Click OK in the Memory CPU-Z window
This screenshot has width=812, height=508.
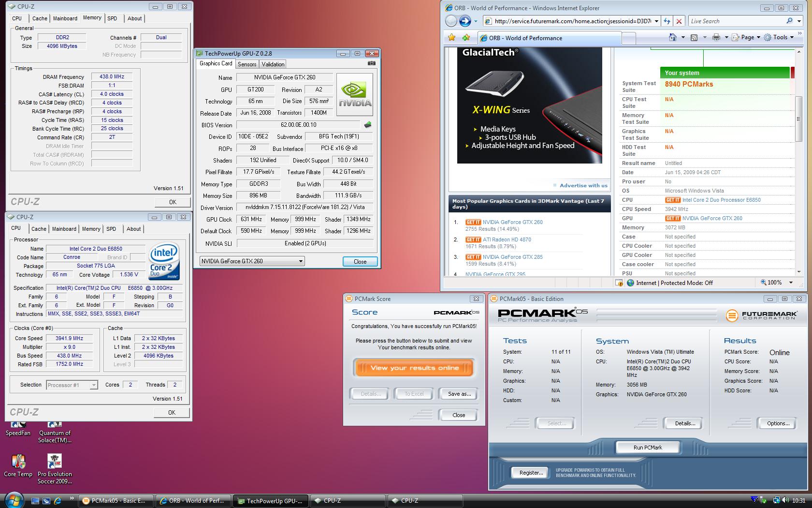[x=173, y=202]
